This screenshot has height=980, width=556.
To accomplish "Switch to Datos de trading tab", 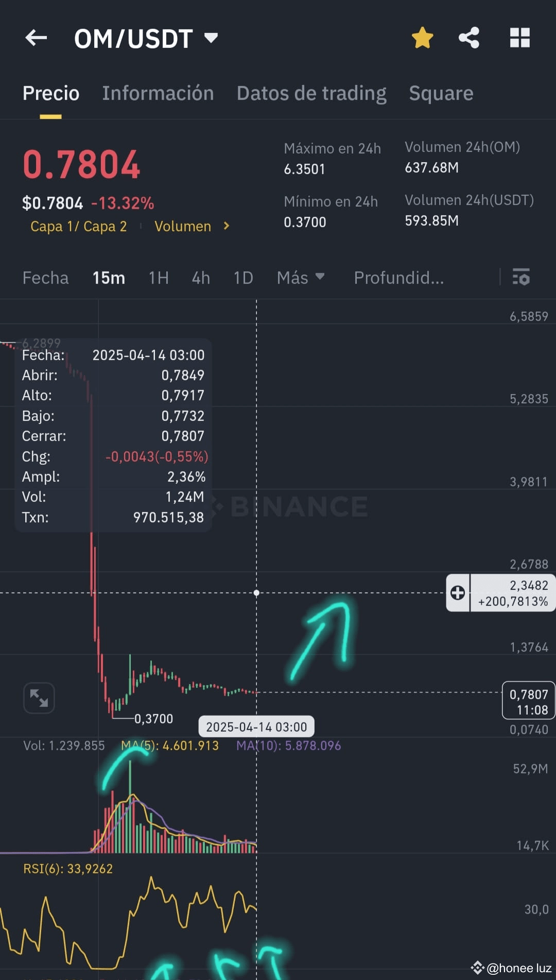I will [x=311, y=93].
